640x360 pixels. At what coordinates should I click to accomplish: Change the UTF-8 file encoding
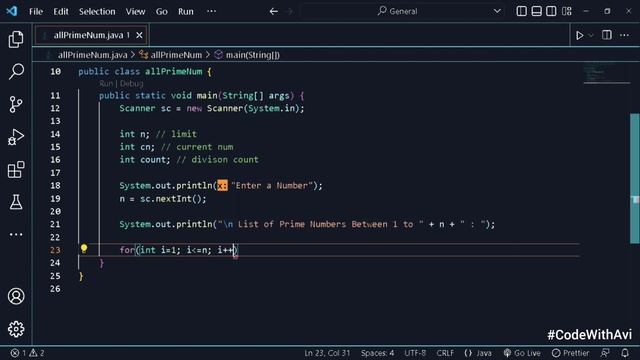click(x=415, y=353)
